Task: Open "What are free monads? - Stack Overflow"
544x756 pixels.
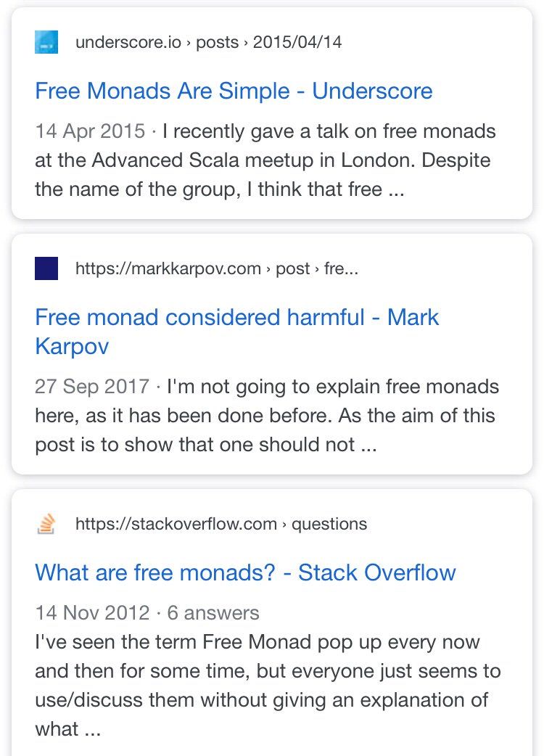Action: [245, 572]
